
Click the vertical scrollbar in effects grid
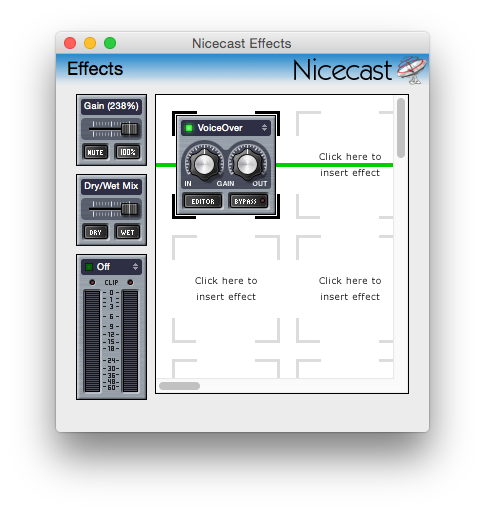401,128
